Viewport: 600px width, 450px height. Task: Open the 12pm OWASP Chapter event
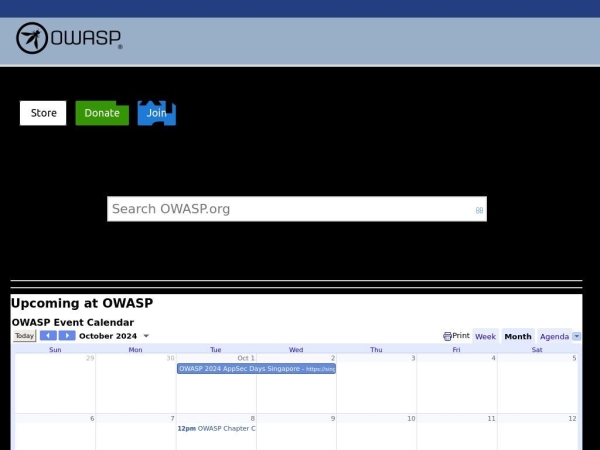[x=217, y=429]
